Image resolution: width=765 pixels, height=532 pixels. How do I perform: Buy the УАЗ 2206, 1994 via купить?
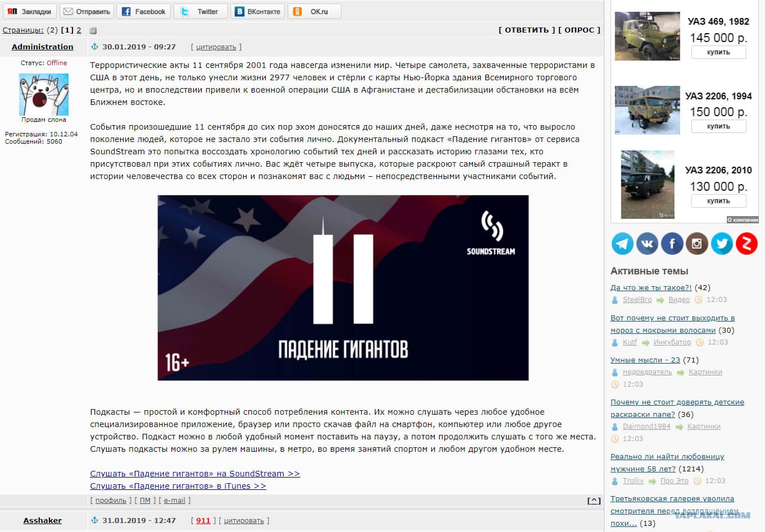click(719, 126)
